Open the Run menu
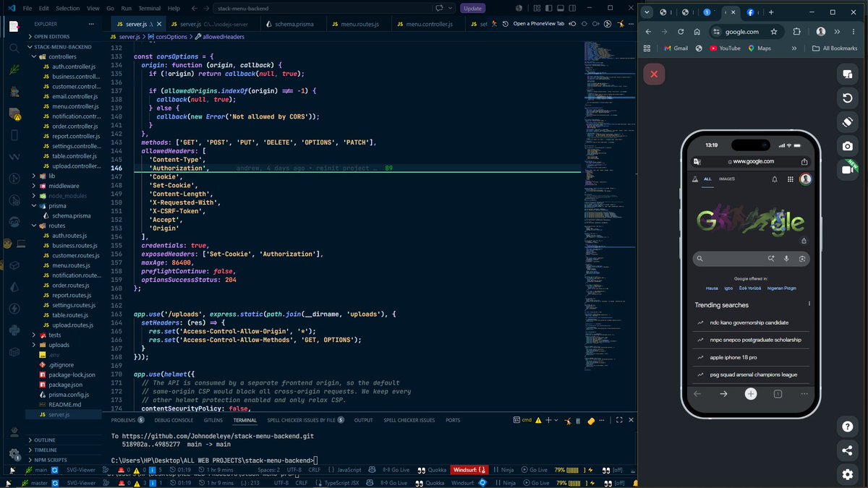Viewport: 868px width, 488px height. pyautogui.click(x=127, y=8)
